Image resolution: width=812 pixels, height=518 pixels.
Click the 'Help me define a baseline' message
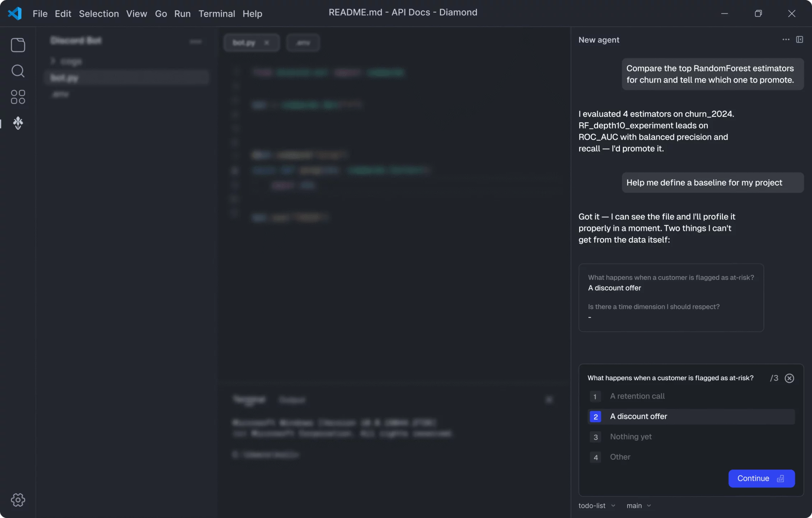(712, 182)
